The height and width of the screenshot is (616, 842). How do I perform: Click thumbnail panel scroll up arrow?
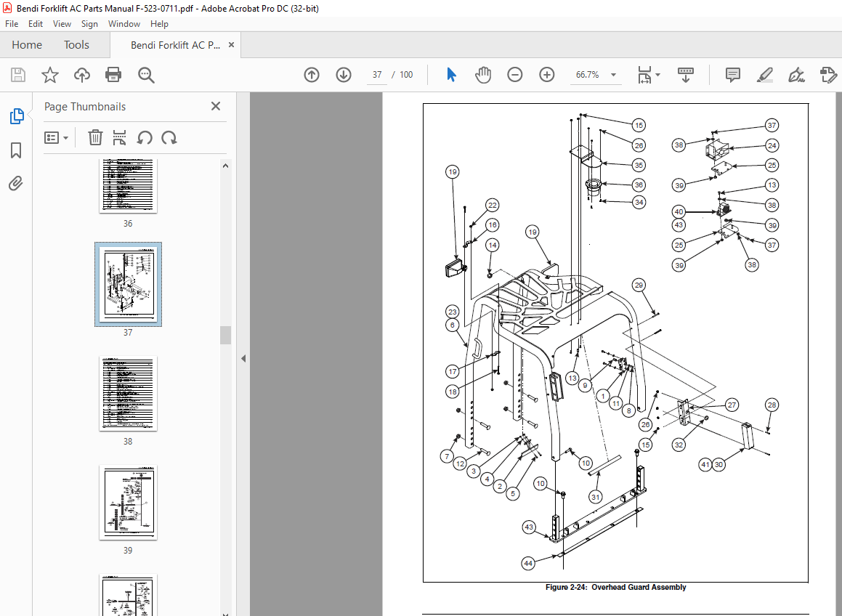(x=225, y=166)
